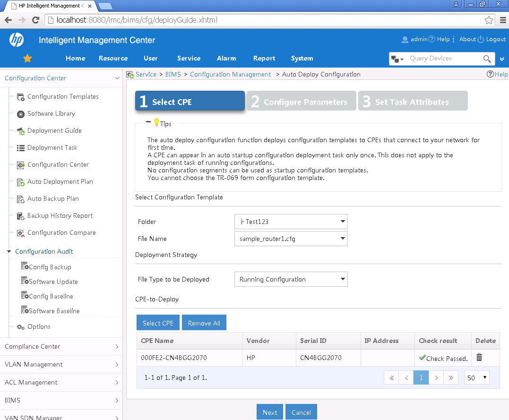Viewport: 509px width, 420px height.
Task: Click the Deployment Task list icon
Action: click(21, 148)
